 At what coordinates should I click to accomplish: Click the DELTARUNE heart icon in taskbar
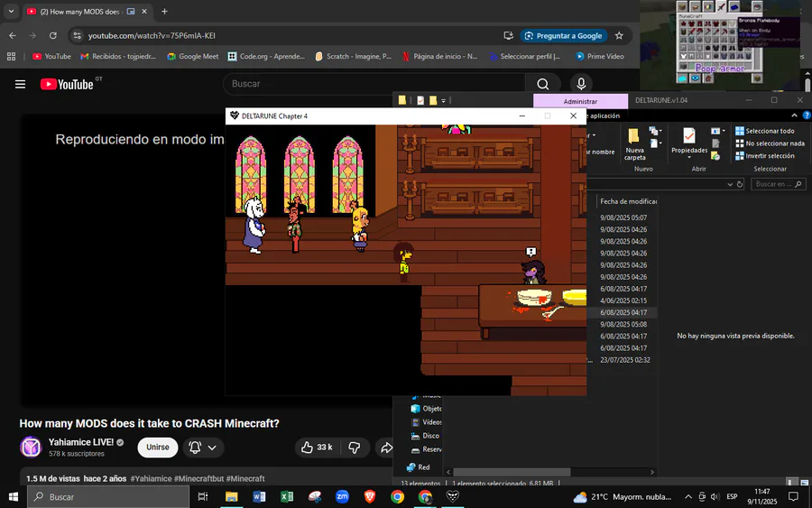tap(453, 496)
